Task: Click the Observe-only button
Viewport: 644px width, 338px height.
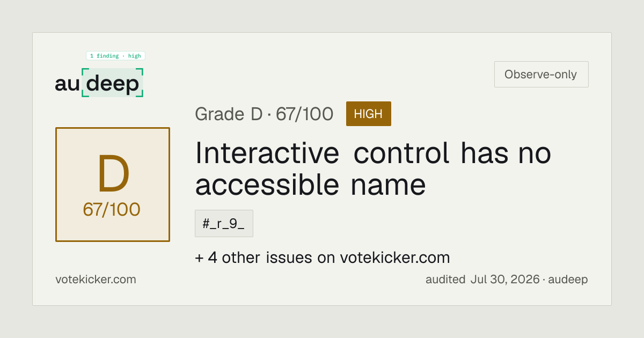Action: click(x=541, y=75)
